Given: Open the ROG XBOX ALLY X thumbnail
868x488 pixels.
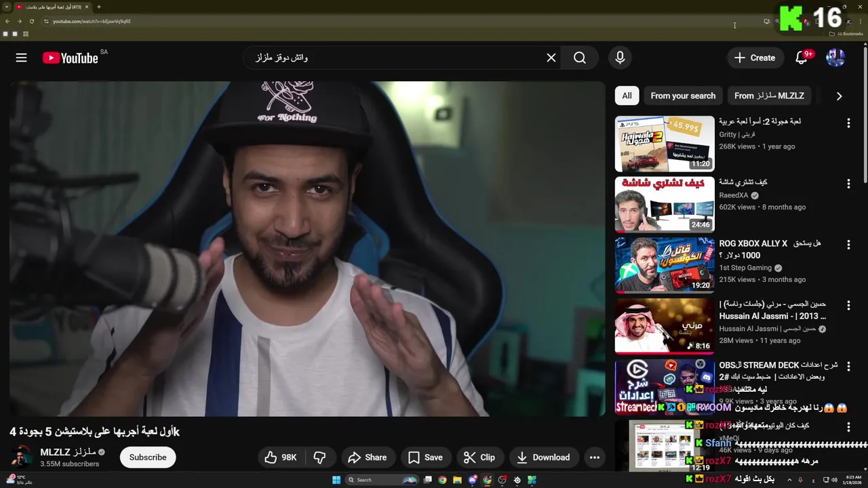Looking at the screenshot, I should 665,266.
